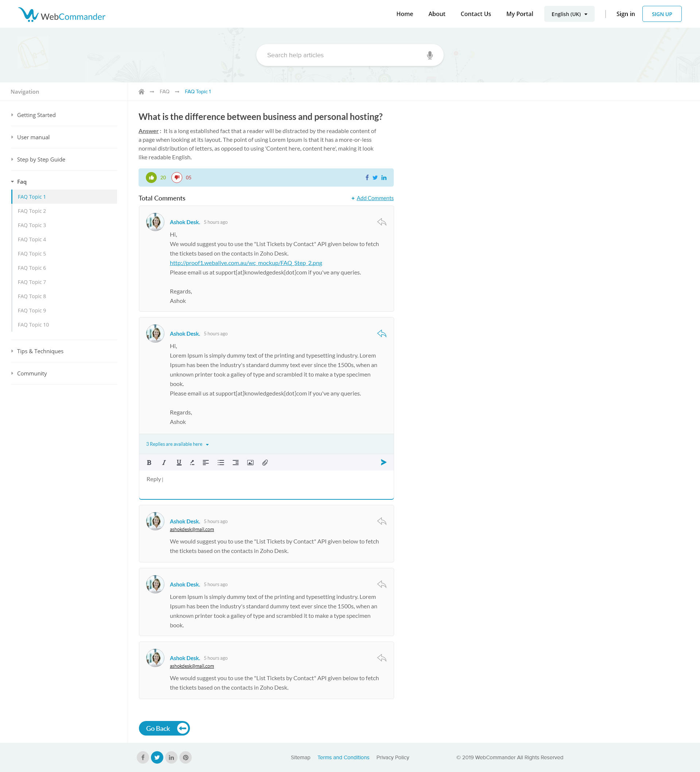Image resolution: width=700 pixels, height=772 pixels.
Task: Open the English (UK) language dropdown
Action: (569, 14)
